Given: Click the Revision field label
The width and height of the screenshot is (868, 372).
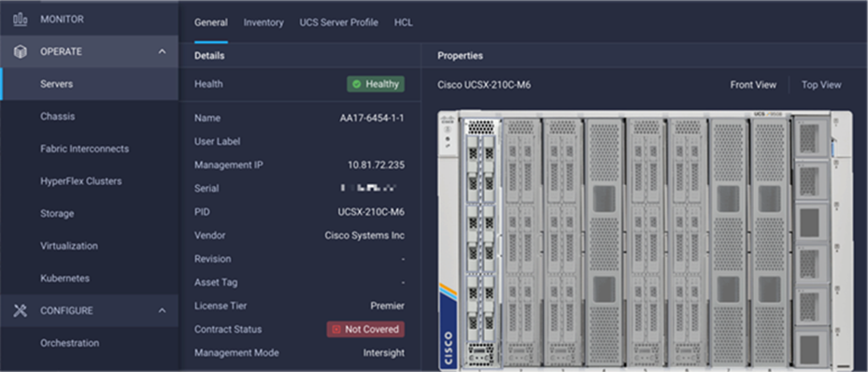Looking at the screenshot, I should coord(213,259).
